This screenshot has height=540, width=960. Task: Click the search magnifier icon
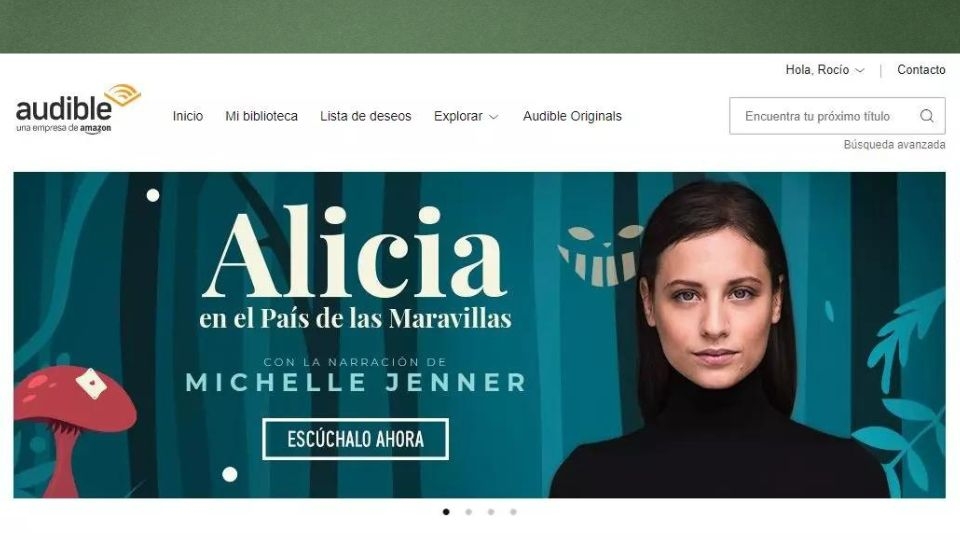927,116
